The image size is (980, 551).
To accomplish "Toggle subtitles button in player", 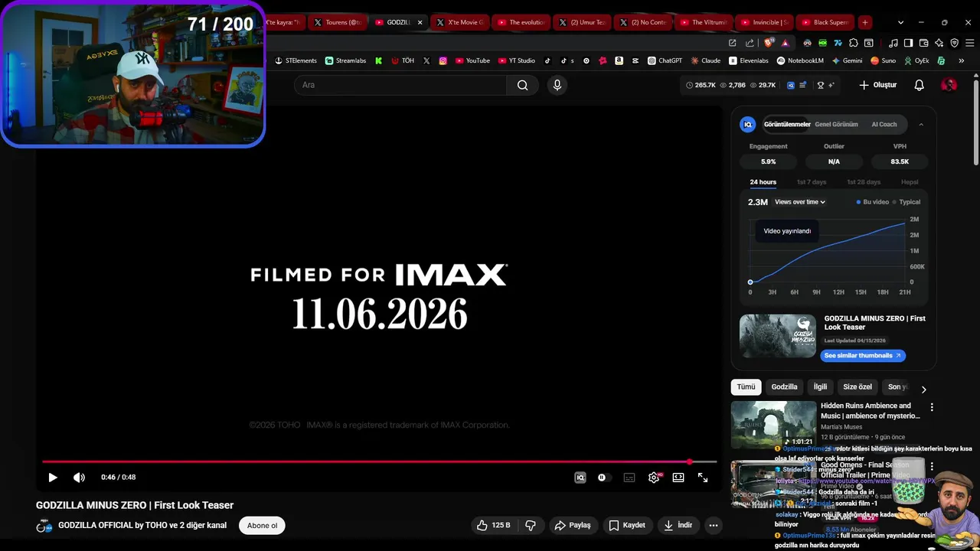I will tap(629, 478).
